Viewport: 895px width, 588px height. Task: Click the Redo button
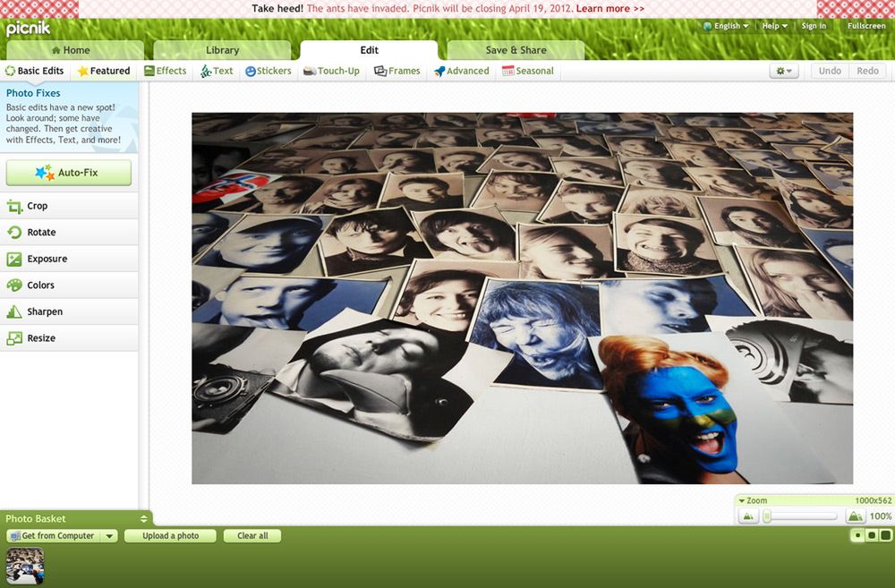pyautogui.click(x=867, y=71)
